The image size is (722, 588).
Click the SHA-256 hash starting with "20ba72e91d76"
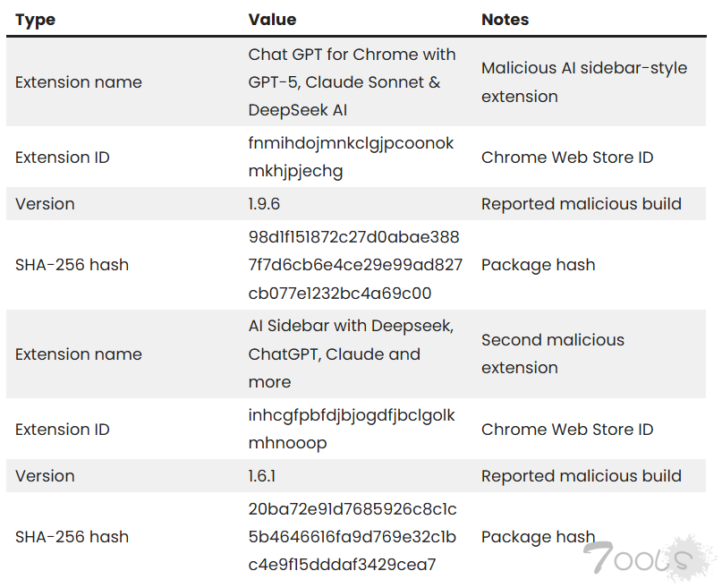[x=353, y=537]
